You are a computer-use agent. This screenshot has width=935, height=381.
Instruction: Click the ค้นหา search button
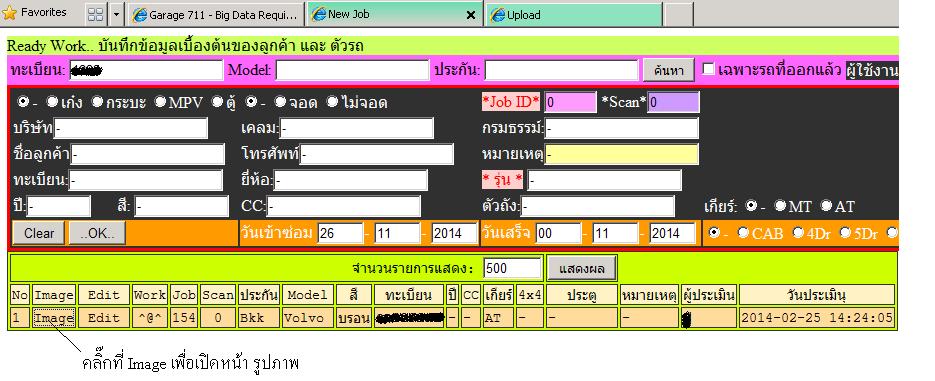[668, 70]
